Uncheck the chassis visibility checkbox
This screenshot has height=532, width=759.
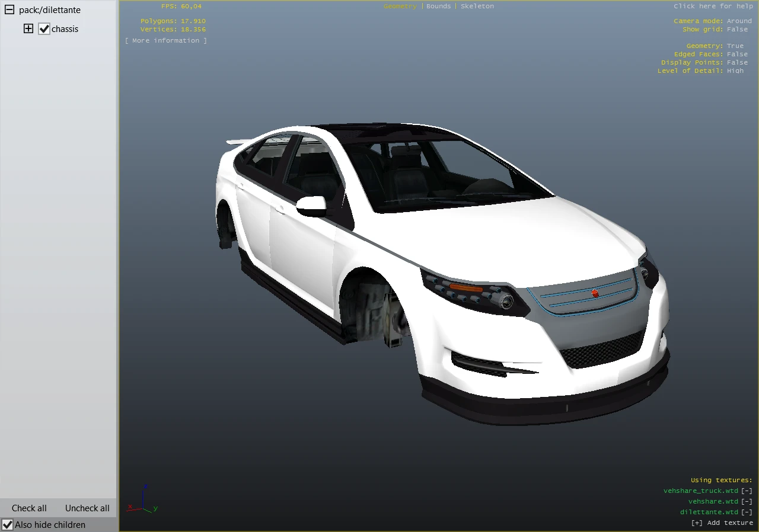(44, 28)
